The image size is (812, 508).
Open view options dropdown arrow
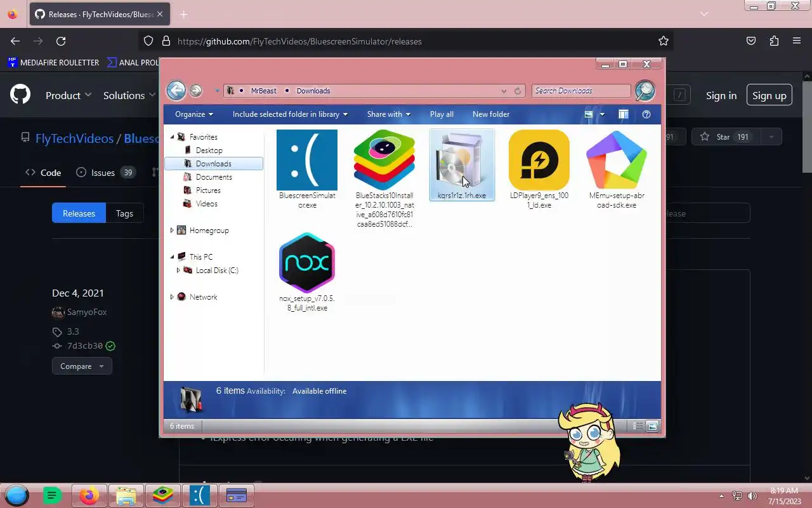point(602,114)
